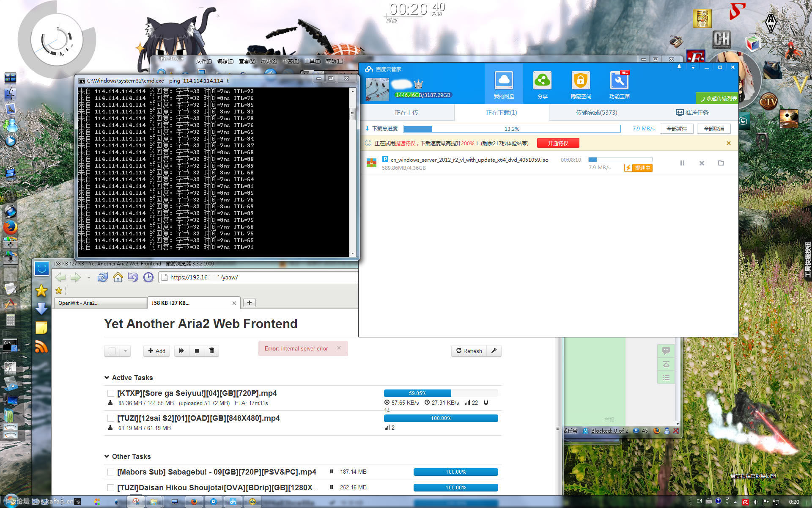Open Maxthon navigation history dropdown arrow
Viewport: 812px width, 508px height.
[88, 278]
